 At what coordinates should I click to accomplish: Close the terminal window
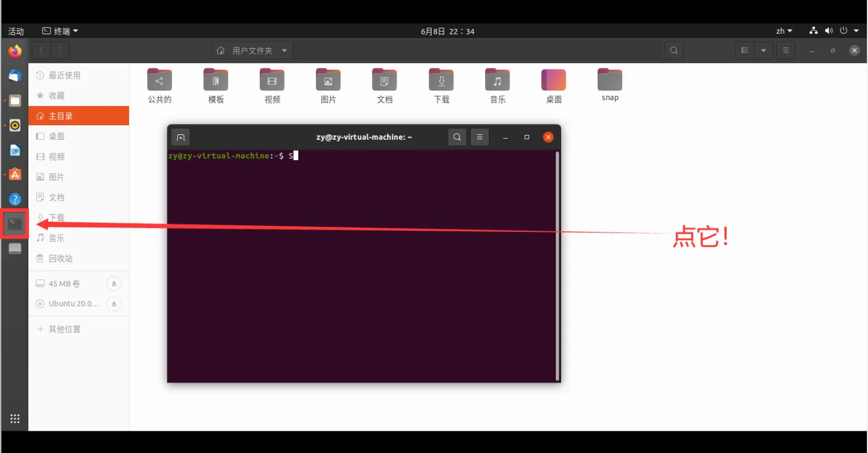coord(548,137)
